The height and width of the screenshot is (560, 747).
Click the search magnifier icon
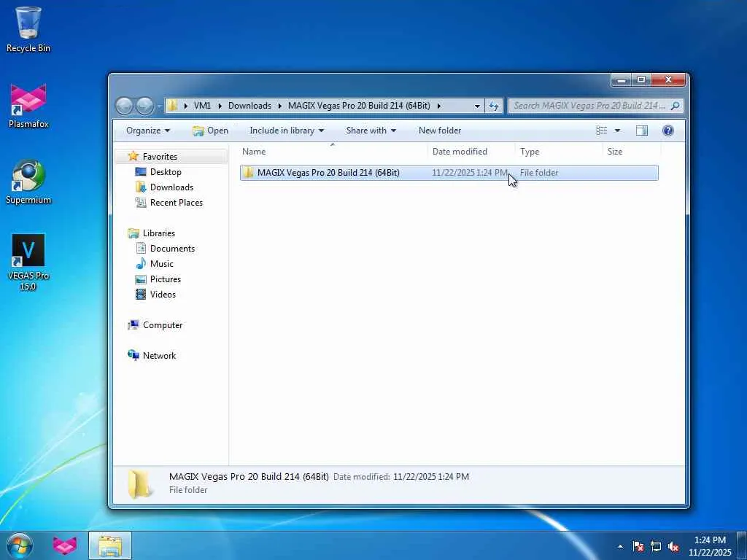pos(675,106)
